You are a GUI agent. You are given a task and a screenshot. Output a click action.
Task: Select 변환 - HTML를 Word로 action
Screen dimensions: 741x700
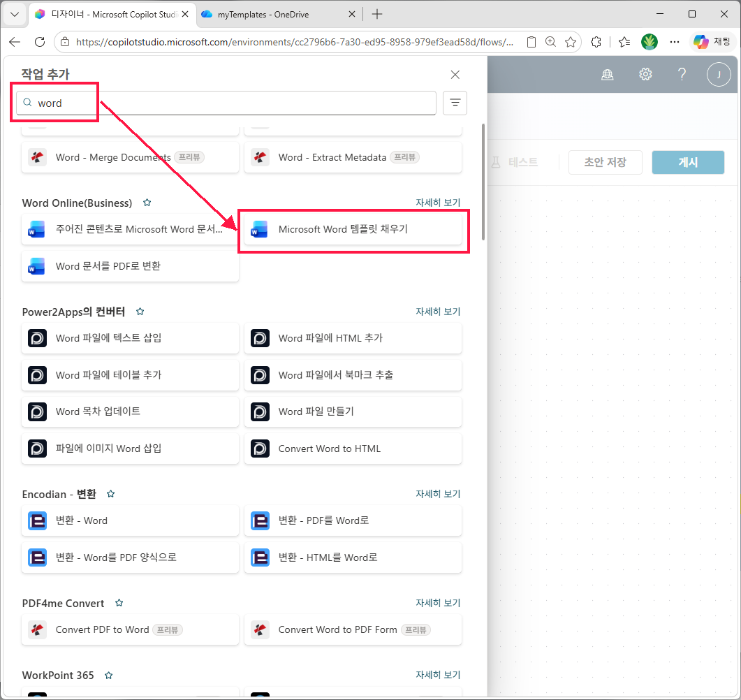tap(353, 557)
